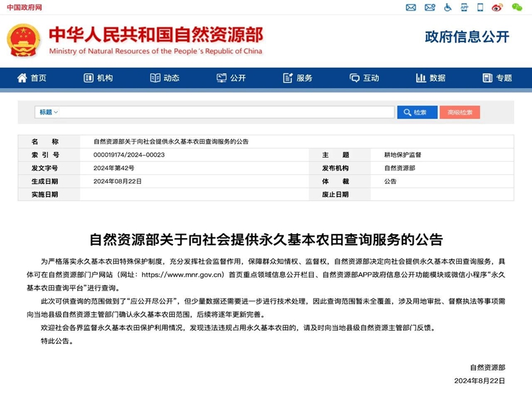The image size is (532, 399).
Task: Expand the 服务 navigation menu
Action: [301, 78]
